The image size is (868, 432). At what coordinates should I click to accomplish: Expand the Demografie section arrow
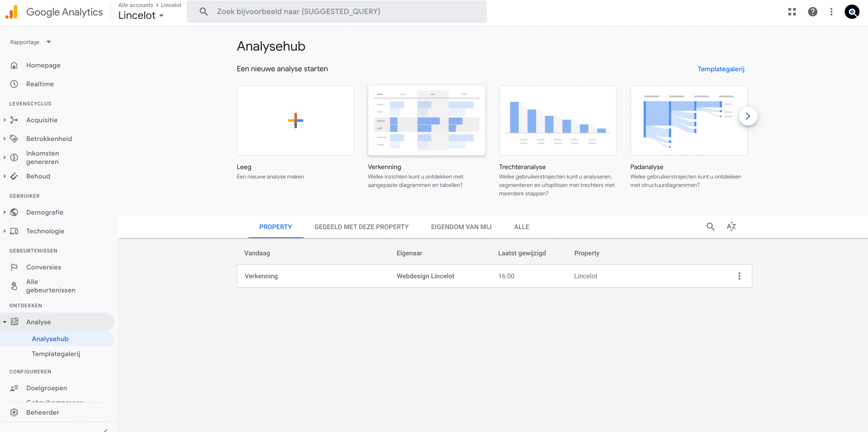5,212
